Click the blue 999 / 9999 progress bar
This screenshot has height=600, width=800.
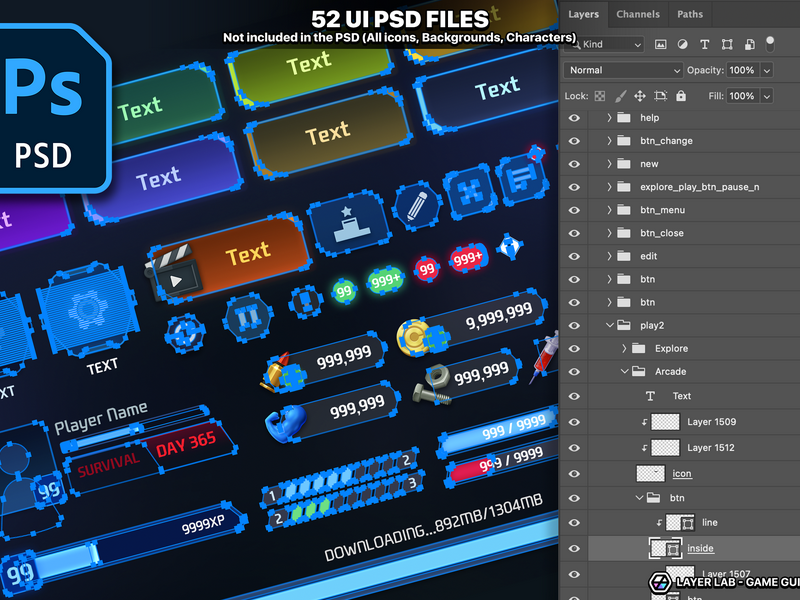[497, 430]
